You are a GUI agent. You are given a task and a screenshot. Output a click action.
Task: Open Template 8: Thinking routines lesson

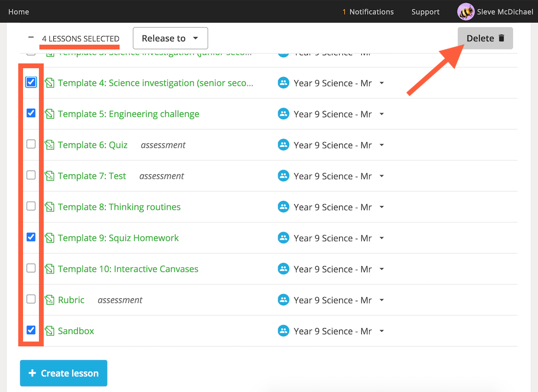click(119, 207)
